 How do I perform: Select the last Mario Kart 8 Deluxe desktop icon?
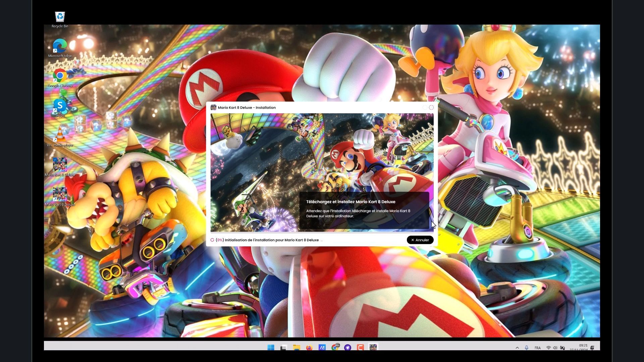click(60, 197)
